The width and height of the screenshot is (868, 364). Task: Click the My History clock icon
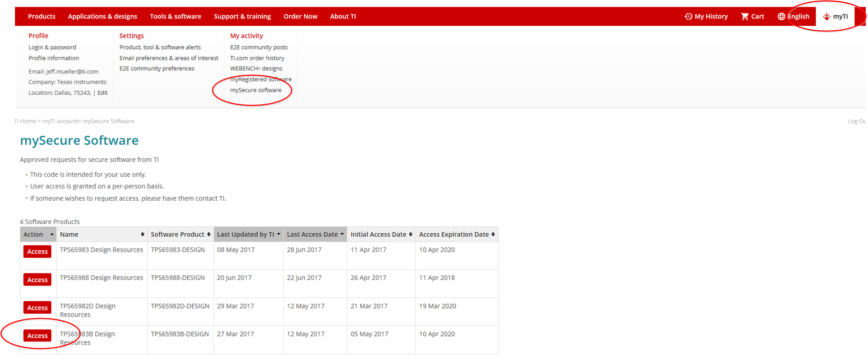[x=688, y=16]
